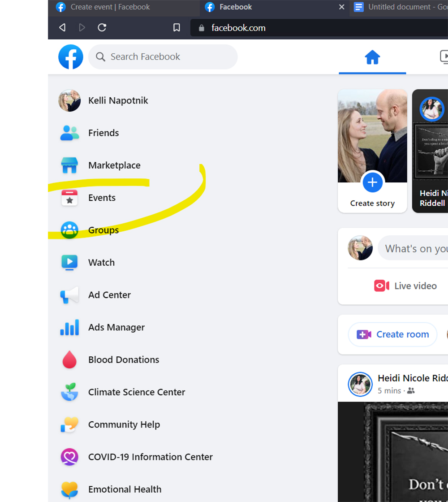Click the Events sidebar label

pos(102,198)
